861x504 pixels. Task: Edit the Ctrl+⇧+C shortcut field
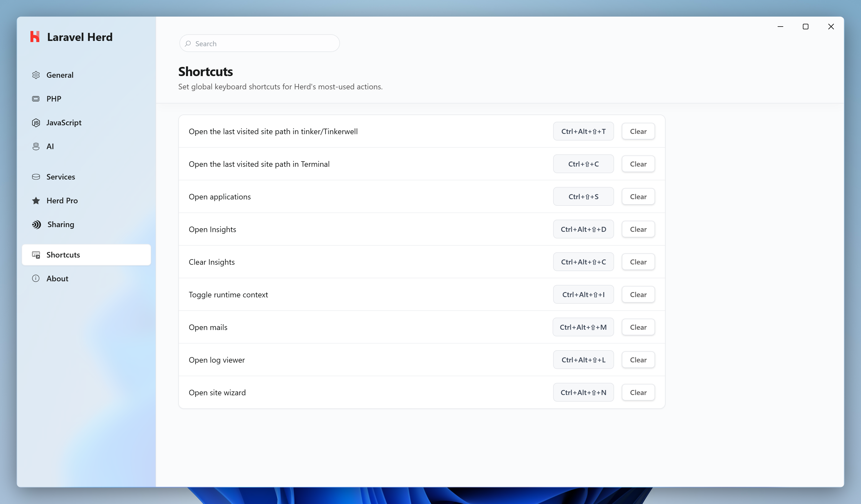[x=583, y=164]
